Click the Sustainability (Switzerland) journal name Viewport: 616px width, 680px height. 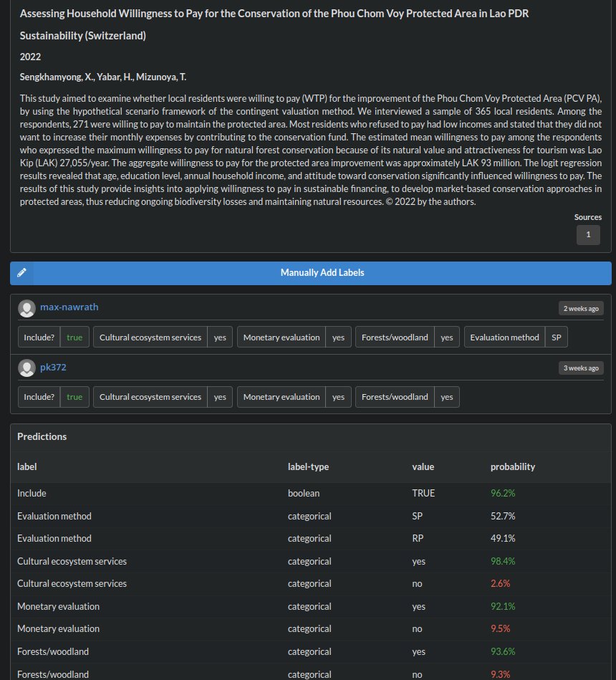(x=83, y=36)
